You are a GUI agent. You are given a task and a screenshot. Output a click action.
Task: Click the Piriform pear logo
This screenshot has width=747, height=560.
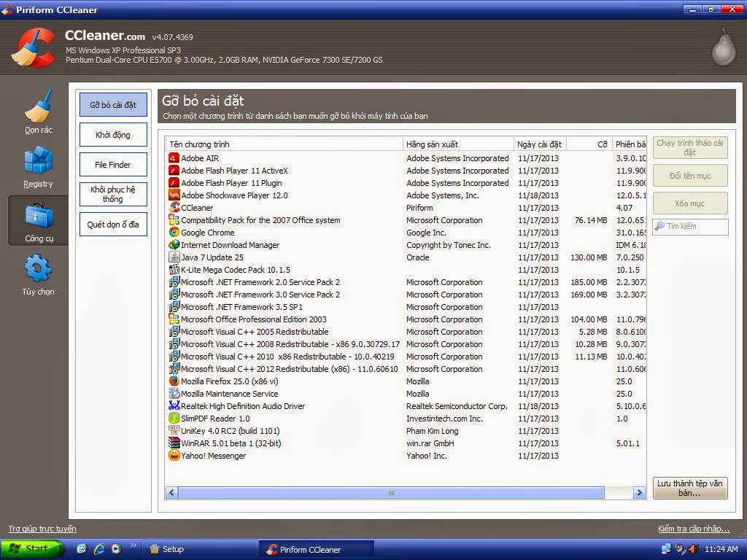point(723,47)
